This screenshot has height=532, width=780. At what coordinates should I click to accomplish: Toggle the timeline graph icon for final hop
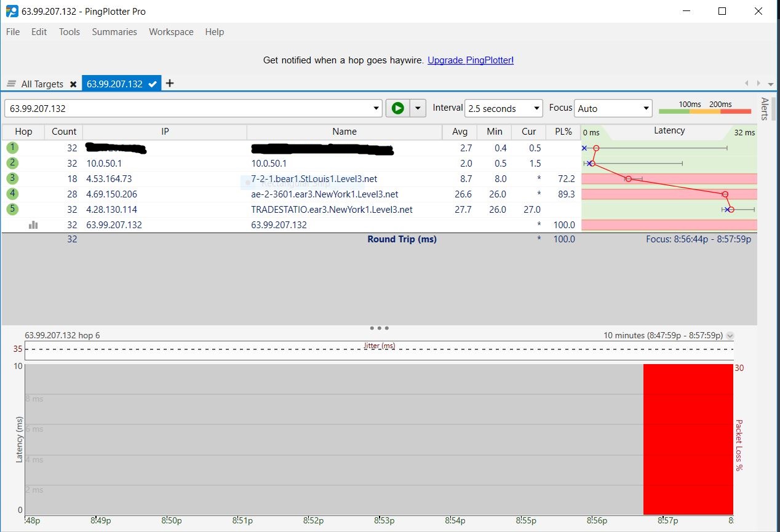pyautogui.click(x=33, y=225)
